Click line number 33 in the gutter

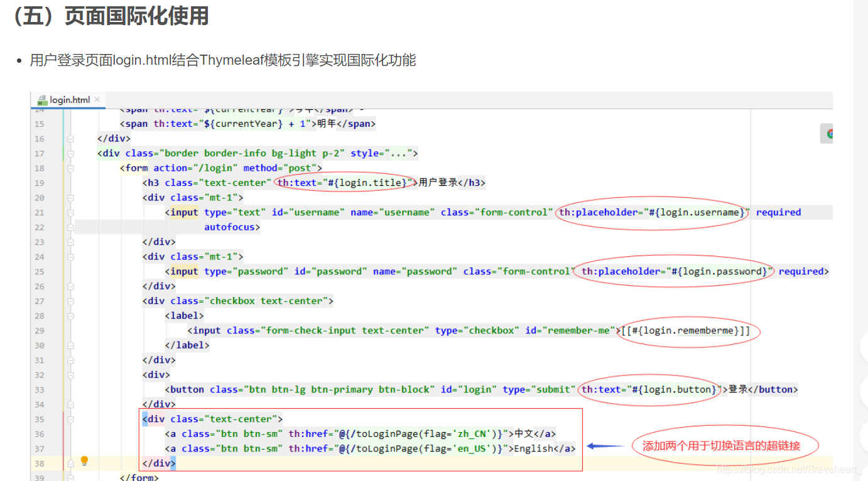click(x=40, y=390)
